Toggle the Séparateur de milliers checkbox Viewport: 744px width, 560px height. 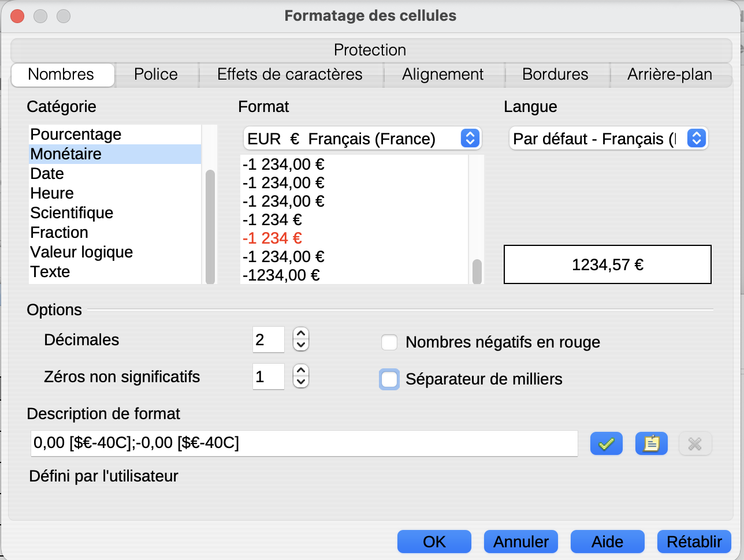389,379
